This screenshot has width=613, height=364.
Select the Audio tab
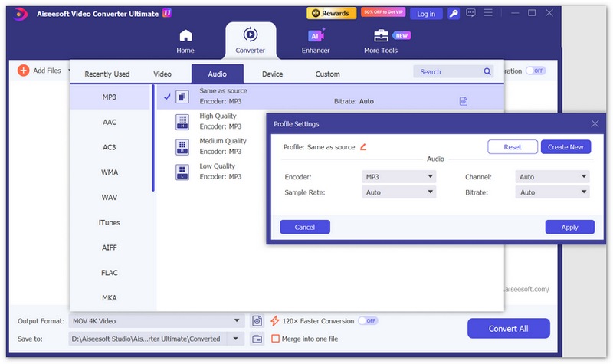click(218, 74)
